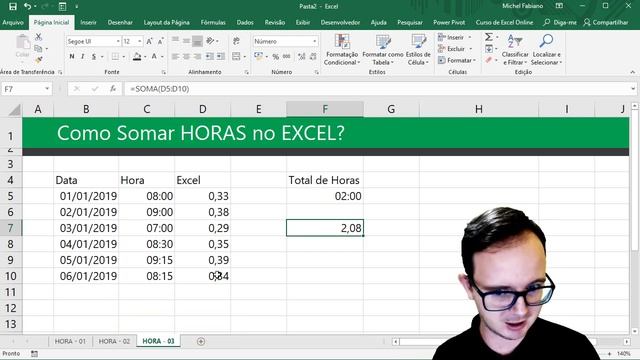
Task: Click the decrease decimal places icon
Action: click(313, 56)
